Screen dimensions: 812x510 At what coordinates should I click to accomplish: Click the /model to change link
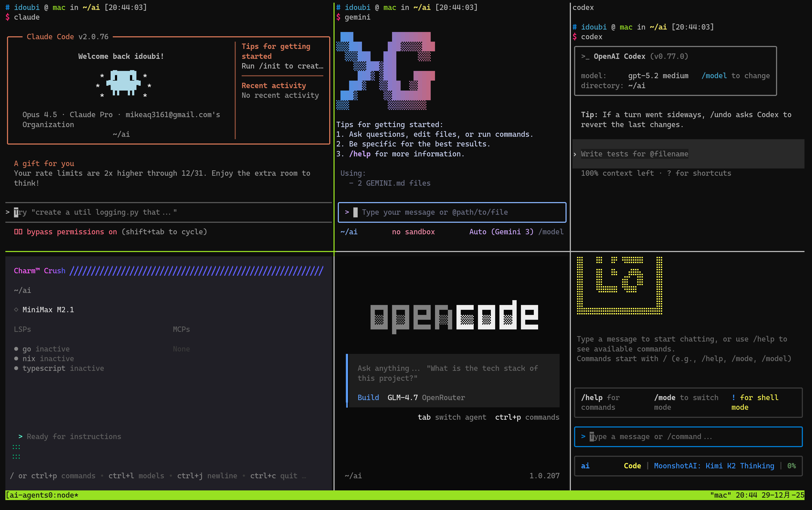[x=714, y=76]
